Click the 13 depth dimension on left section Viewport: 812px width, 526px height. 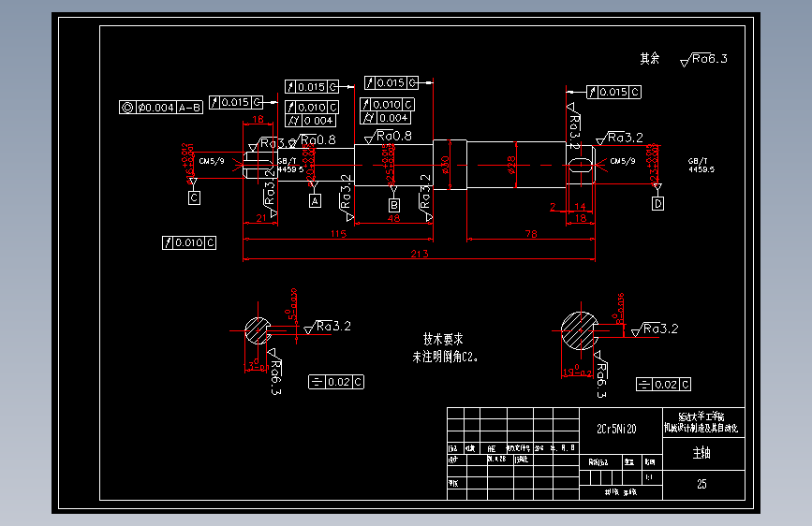256,367
